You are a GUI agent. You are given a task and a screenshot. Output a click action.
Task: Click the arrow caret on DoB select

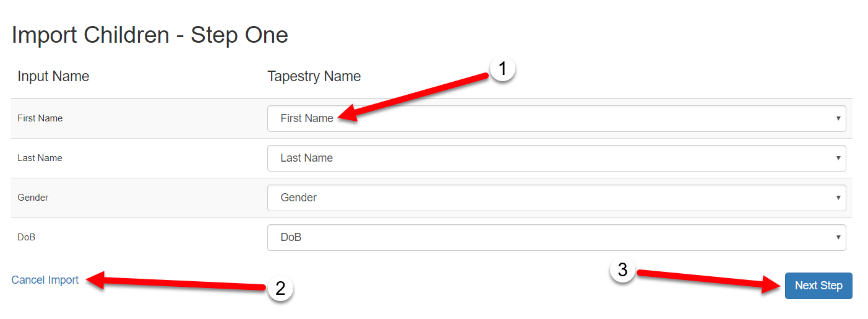(838, 237)
